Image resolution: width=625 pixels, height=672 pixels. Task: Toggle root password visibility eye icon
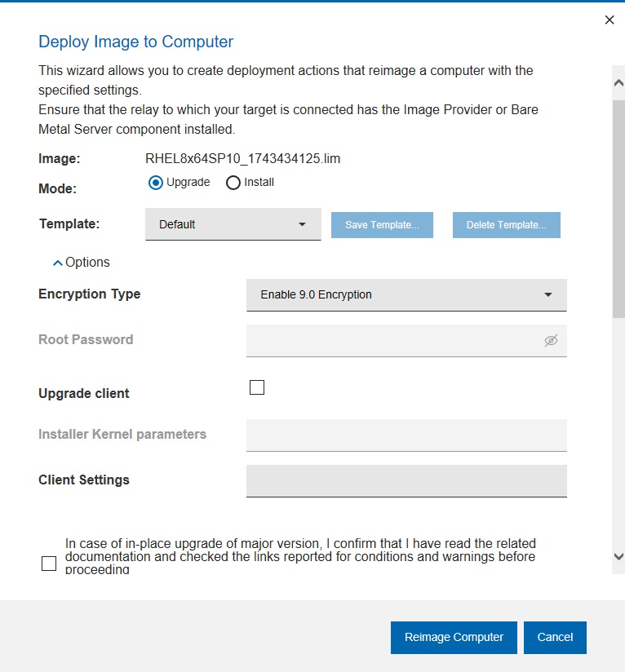(x=551, y=341)
